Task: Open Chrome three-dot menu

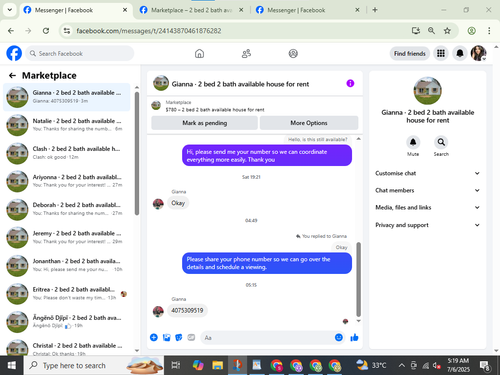Action: coord(489,31)
